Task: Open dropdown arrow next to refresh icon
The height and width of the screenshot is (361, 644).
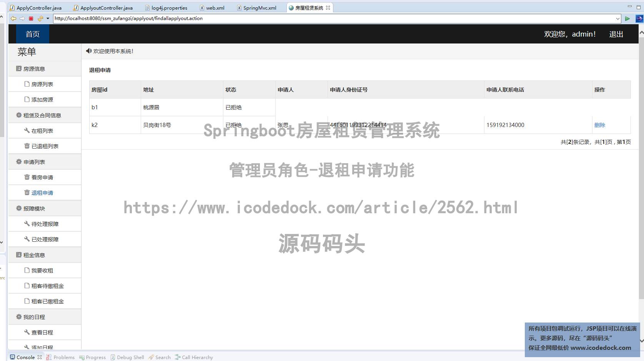Action: 48,18
